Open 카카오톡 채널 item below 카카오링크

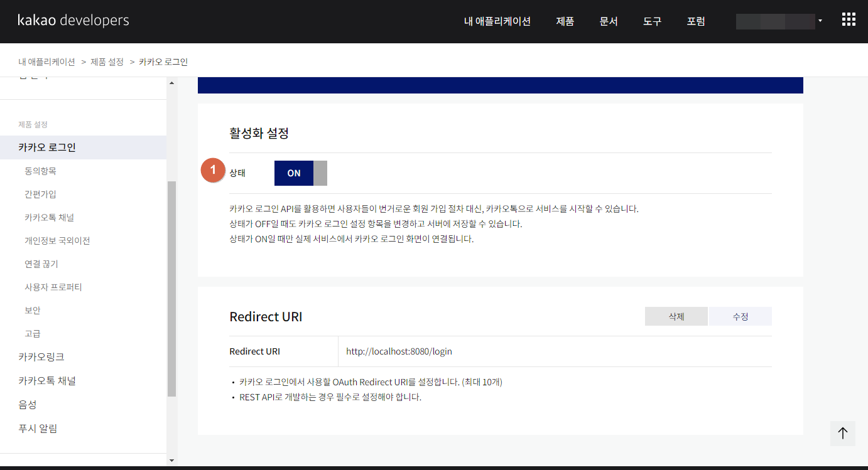coord(47,381)
